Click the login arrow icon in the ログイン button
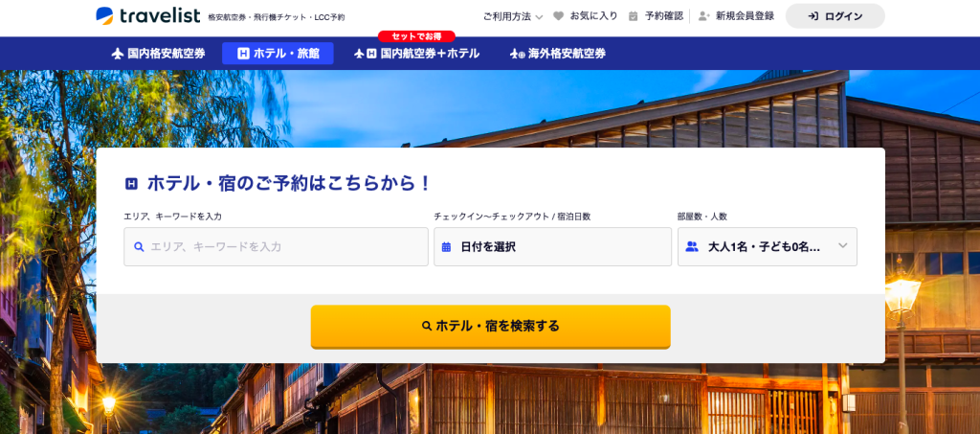Image resolution: width=980 pixels, height=434 pixels. pyautogui.click(x=813, y=16)
